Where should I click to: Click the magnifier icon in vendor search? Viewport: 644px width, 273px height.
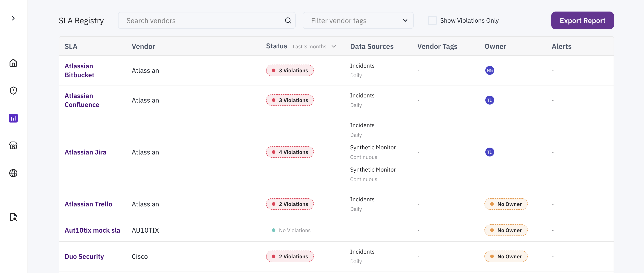(x=288, y=20)
